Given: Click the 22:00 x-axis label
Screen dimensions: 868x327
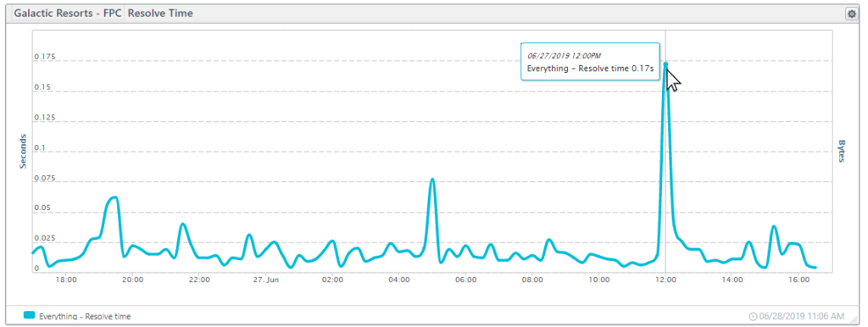Looking at the screenshot, I should pyautogui.click(x=198, y=280).
